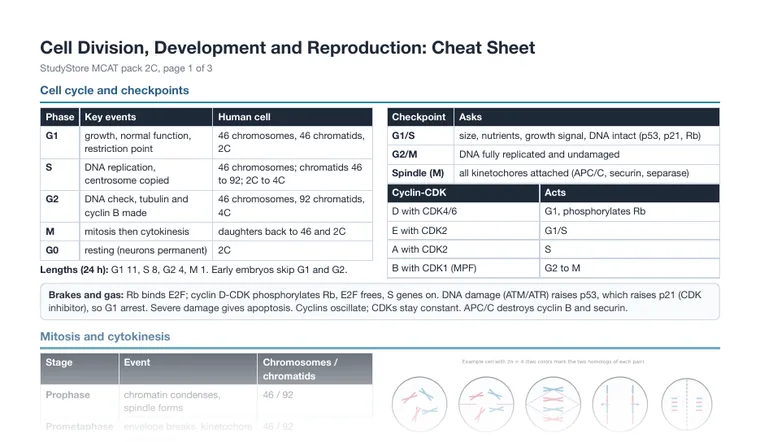The height and width of the screenshot is (442, 760).
Task: Select the 'G0' phase row label
Action: [x=52, y=250]
